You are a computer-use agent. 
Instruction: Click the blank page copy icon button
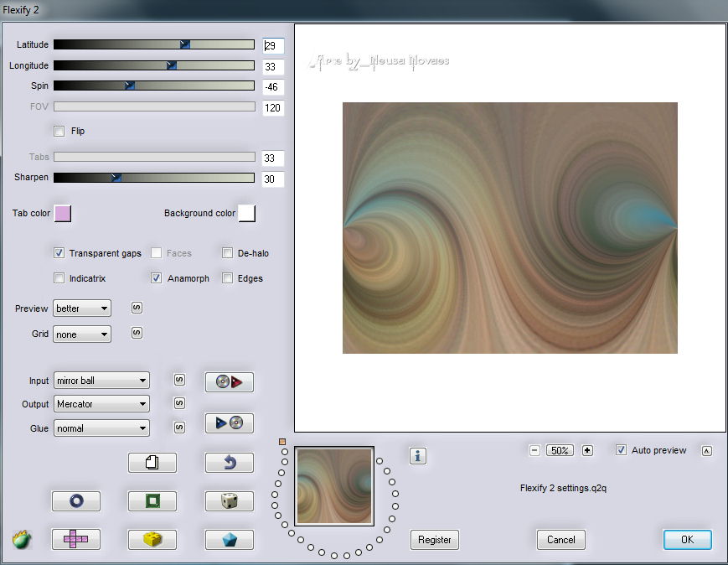(152, 463)
